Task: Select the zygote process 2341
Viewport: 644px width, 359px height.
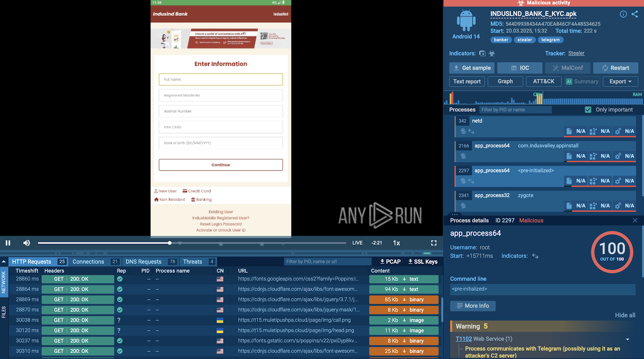Action: (x=545, y=201)
